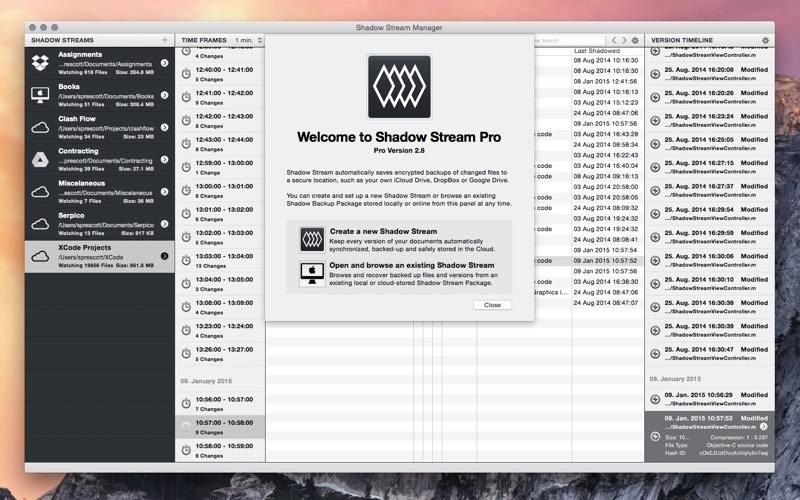Select version 25. Aug. 2014 16:27:15
Screen dimensions: 800x500
[710, 167]
